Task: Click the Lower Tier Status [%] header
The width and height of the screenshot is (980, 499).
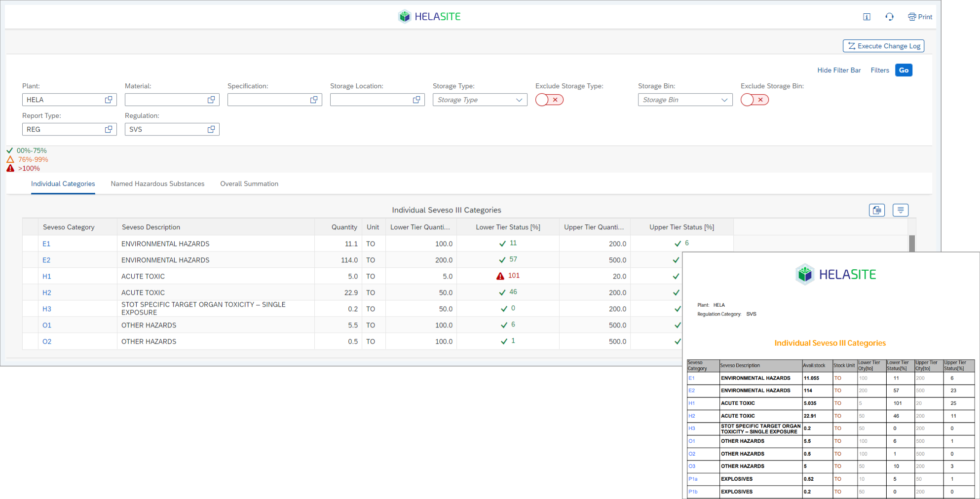Action: pyautogui.click(x=508, y=227)
